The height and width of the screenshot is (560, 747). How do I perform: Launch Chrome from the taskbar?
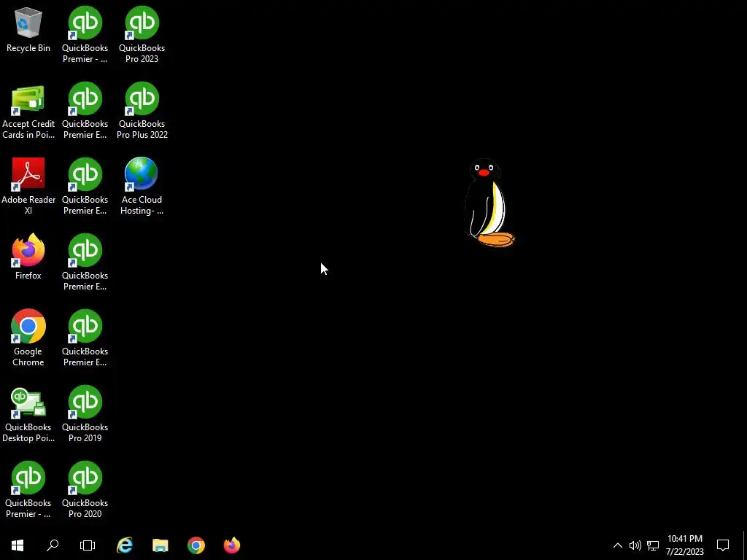(x=196, y=545)
